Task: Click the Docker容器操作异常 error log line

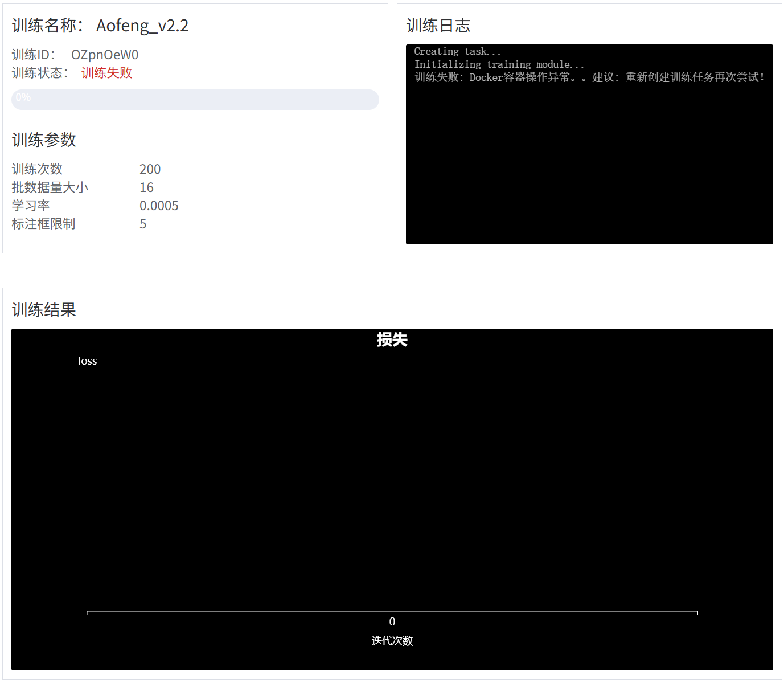Action: coord(589,77)
